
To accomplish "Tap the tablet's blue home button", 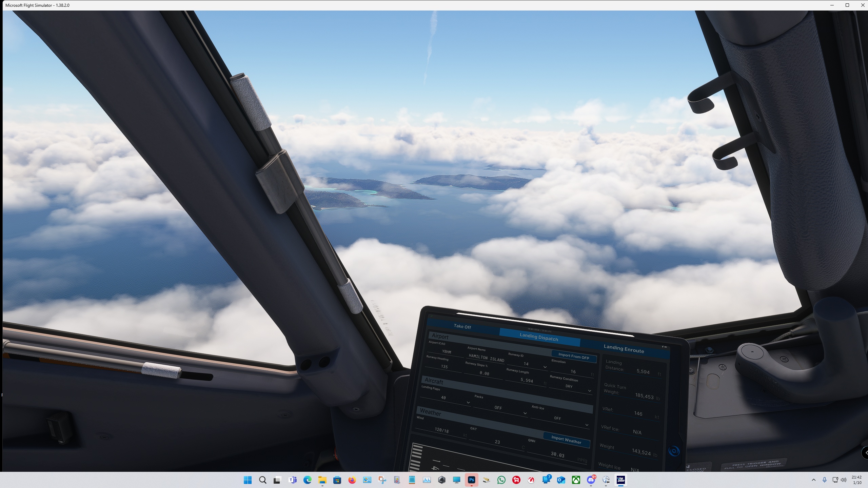I will click(674, 451).
